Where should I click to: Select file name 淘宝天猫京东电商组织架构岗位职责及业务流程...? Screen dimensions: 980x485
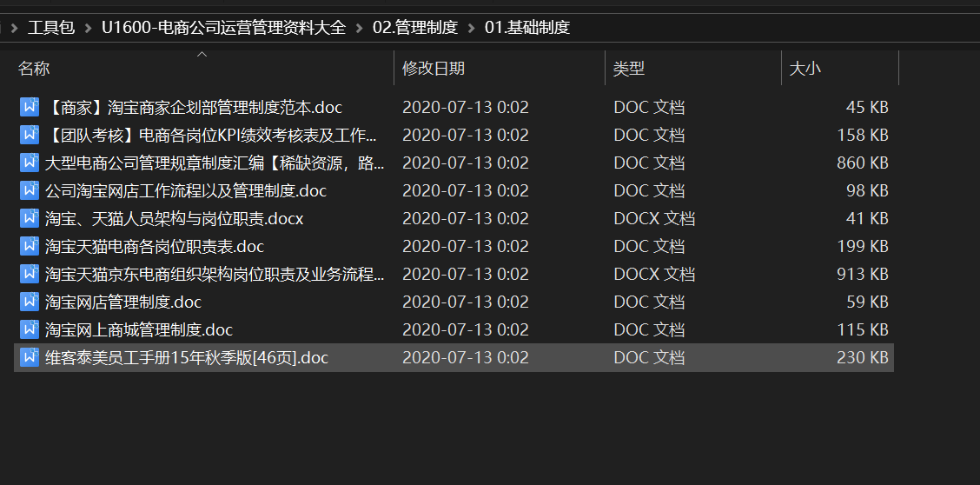[x=215, y=274]
